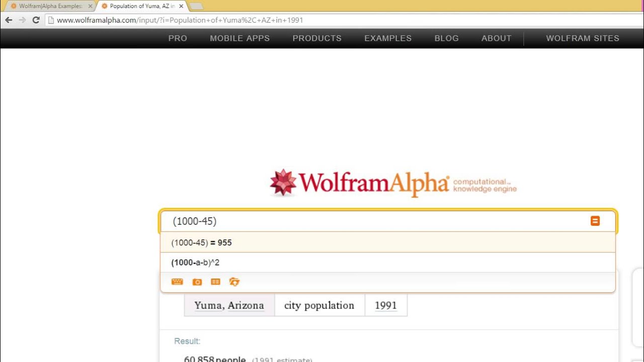Click the Result: label
The image size is (644, 362).
click(x=187, y=341)
